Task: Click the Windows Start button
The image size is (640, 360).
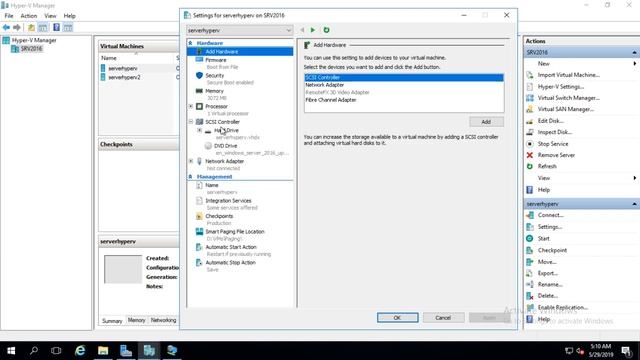Action: [x=11, y=351]
